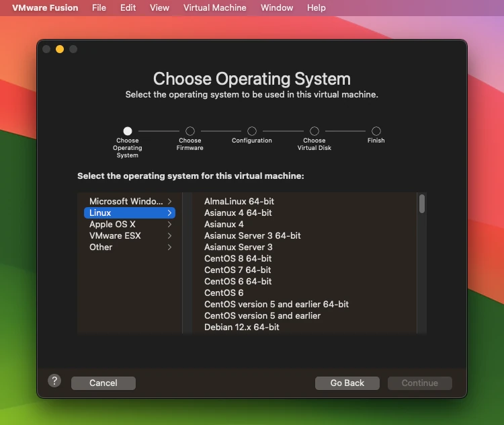The image size is (504, 425).
Task: Open the Edit menu
Action: pos(128,7)
